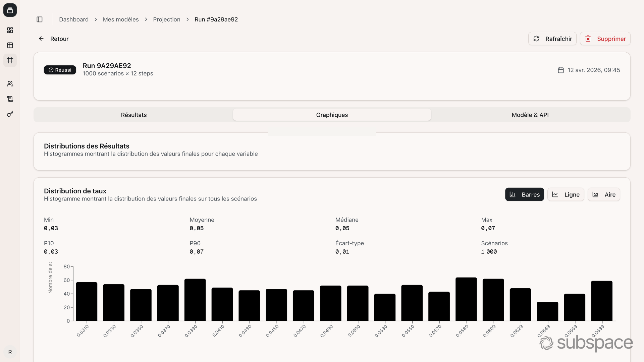Open the Projection breadcrumb item
Image resolution: width=644 pixels, height=362 pixels.
[x=166, y=19]
